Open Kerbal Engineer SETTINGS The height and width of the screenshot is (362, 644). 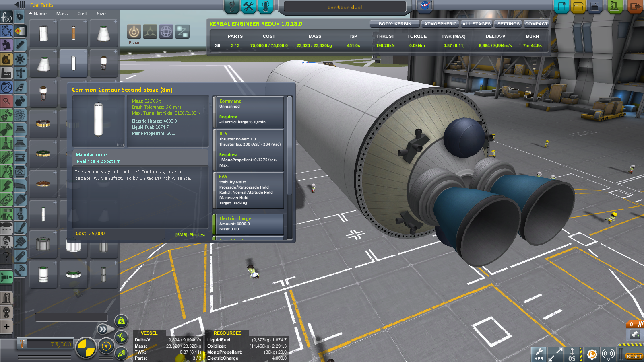[x=508, y=24]
